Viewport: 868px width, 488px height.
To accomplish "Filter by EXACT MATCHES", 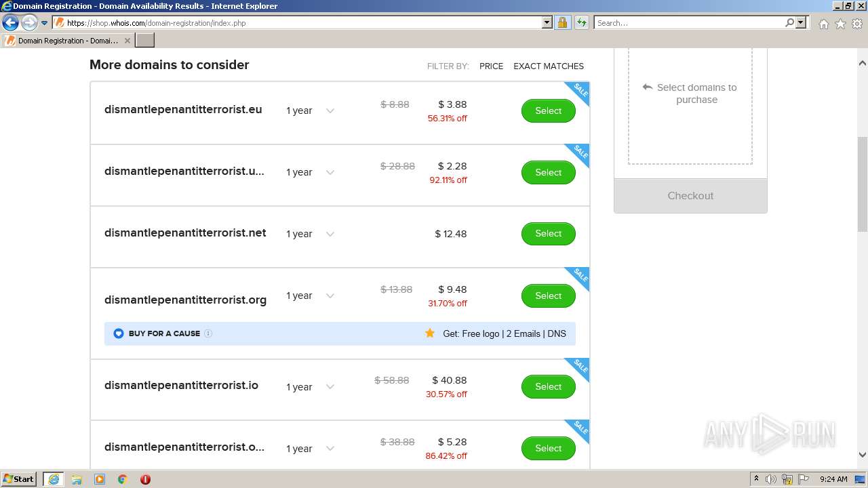I will [x=549, y=66].
